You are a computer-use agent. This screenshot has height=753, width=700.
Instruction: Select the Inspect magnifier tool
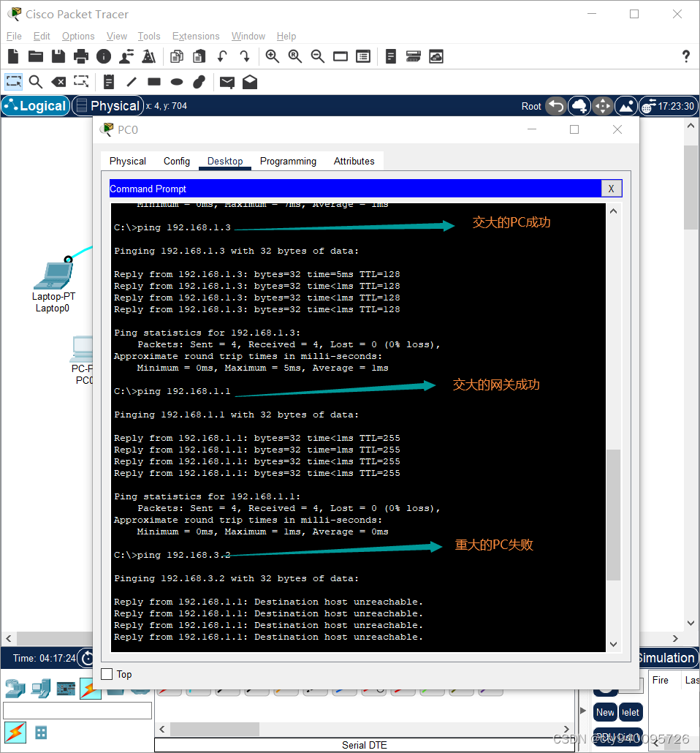(36, 82)
